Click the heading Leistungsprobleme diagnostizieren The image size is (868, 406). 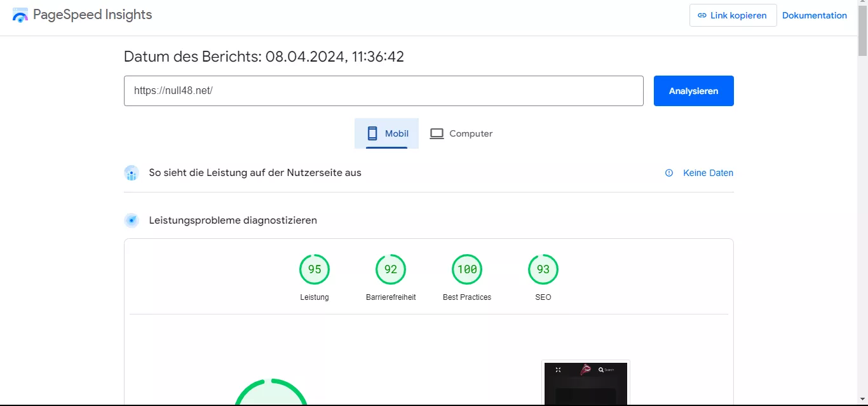[x=233, y=220]
